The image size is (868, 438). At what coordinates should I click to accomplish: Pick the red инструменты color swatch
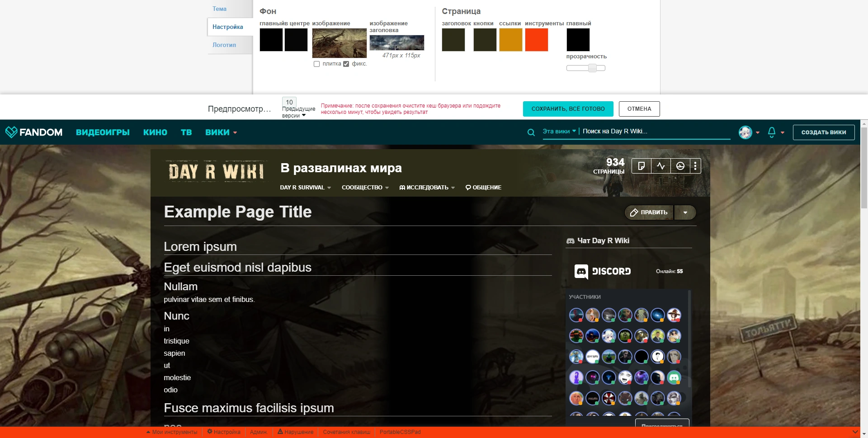click(537, 40)
